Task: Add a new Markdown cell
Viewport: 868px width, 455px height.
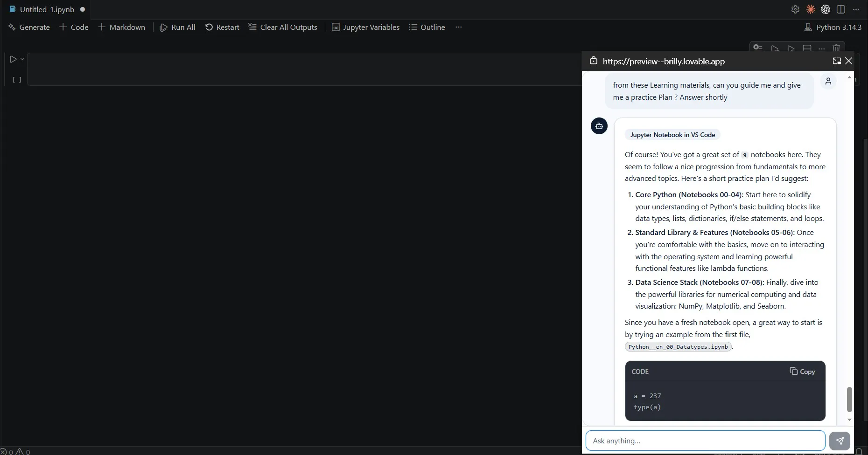Action: (x=121, y=27)
